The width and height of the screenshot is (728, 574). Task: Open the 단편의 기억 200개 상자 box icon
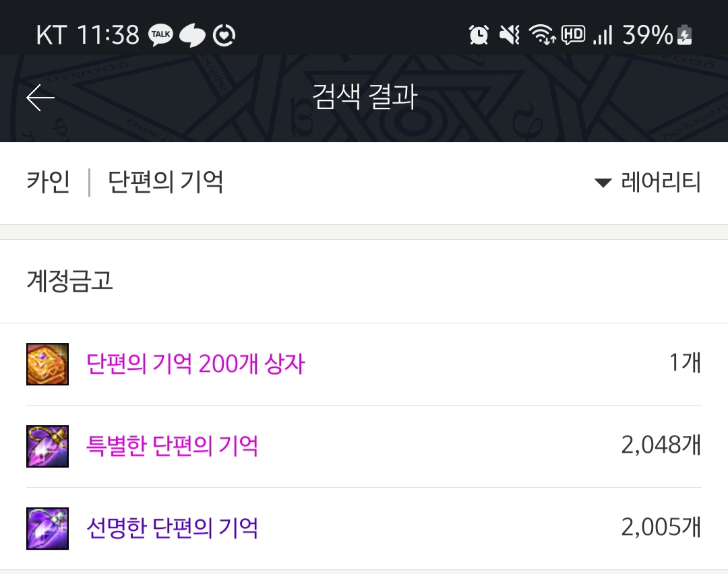47,364
